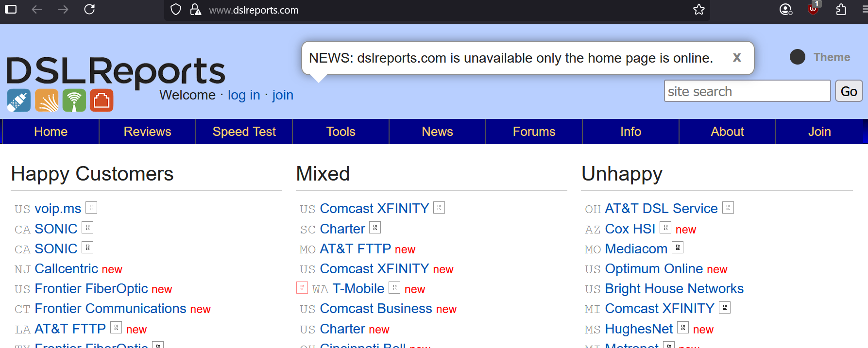
Task: Open the Info menu item
Action: [x=630, y=132]
